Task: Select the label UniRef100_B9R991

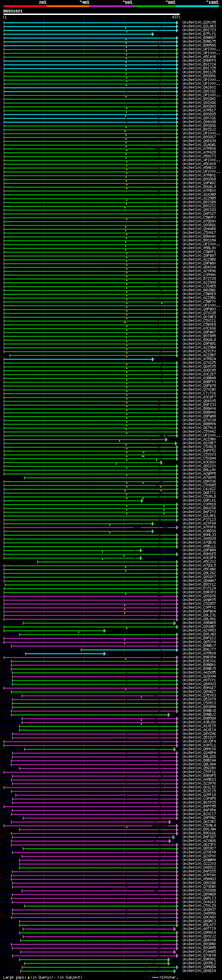Action: [x=199, y=959]
